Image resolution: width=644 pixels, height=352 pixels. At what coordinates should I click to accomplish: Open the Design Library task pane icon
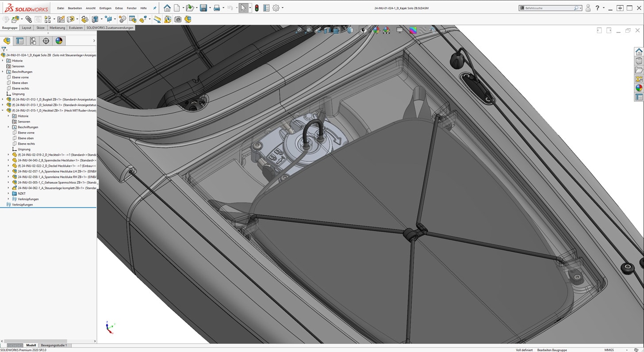(x=639, y=61)
